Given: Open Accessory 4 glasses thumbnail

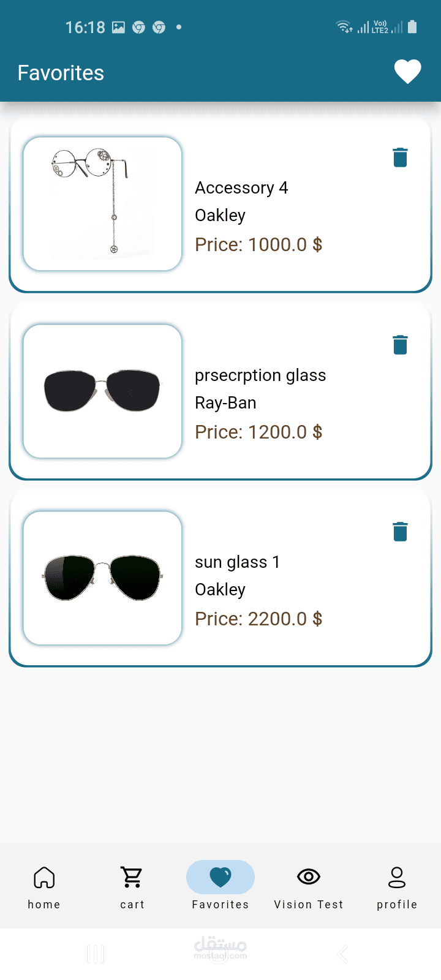Looking at the screenshot, I should (x=102, y=204).
